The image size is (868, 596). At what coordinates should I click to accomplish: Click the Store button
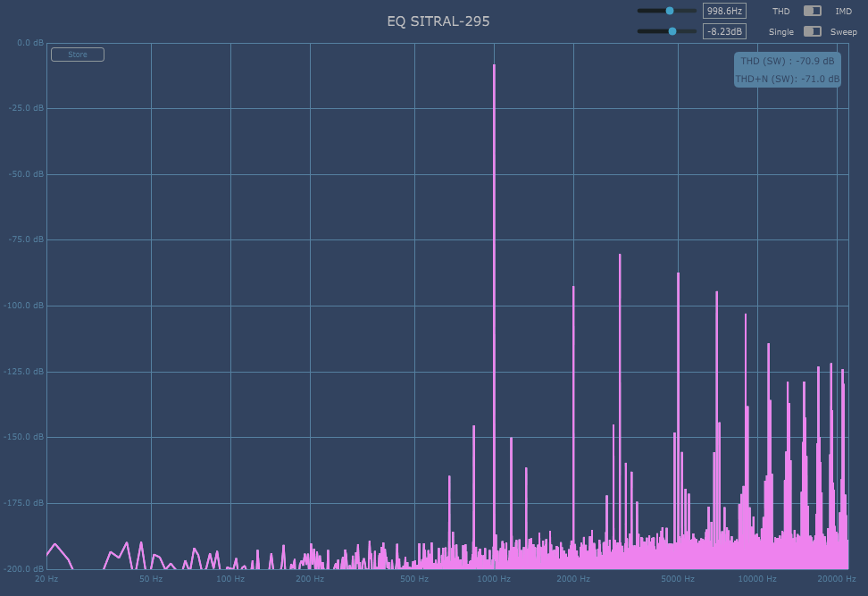tap(78, 55)
